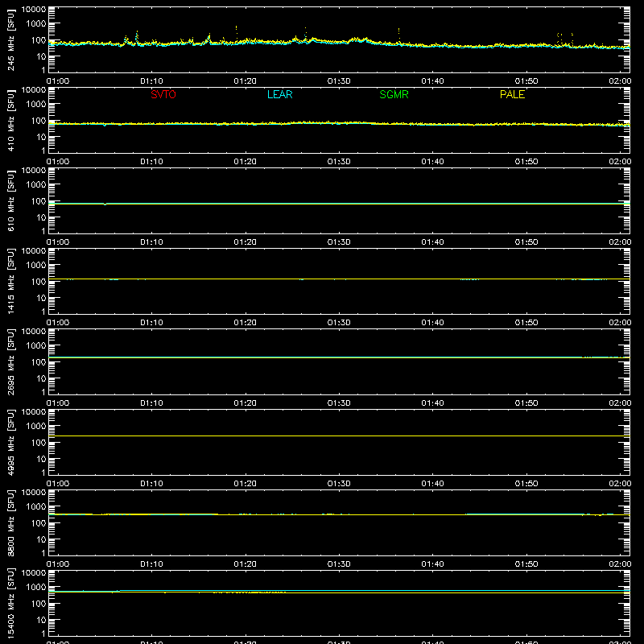Image resolution: width=644 pixels, height=644 pixels.
Task: Click the 1000 label on the 1415 MHz axis
Action: tap(36, 266)
